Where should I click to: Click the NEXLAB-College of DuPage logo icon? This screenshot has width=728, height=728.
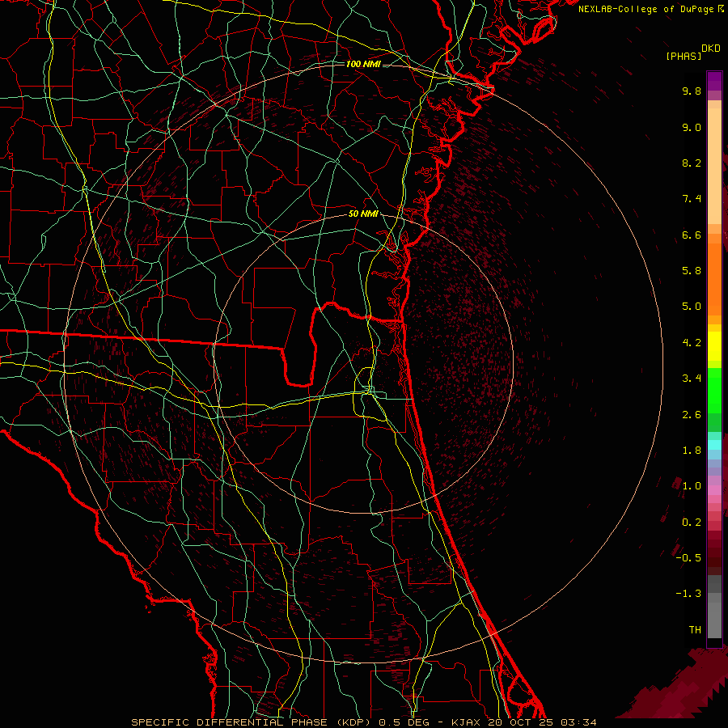coord(721,8)
